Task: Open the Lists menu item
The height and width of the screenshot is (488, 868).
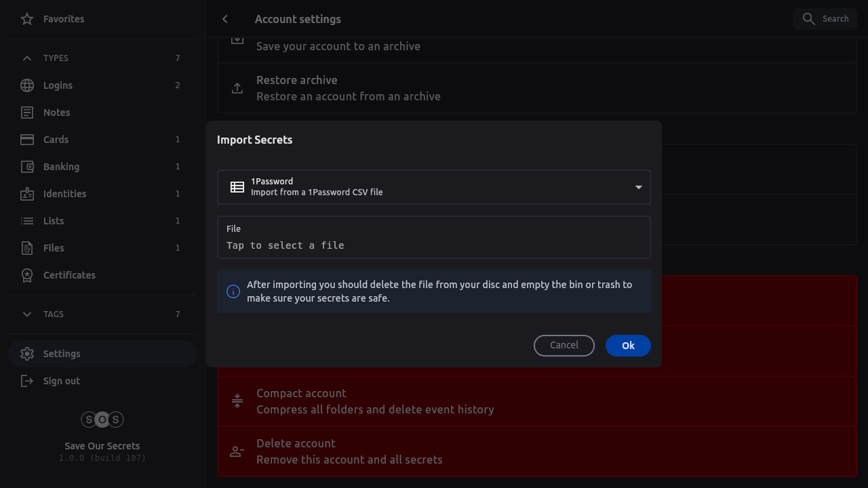Action: [x=54, y=221]
